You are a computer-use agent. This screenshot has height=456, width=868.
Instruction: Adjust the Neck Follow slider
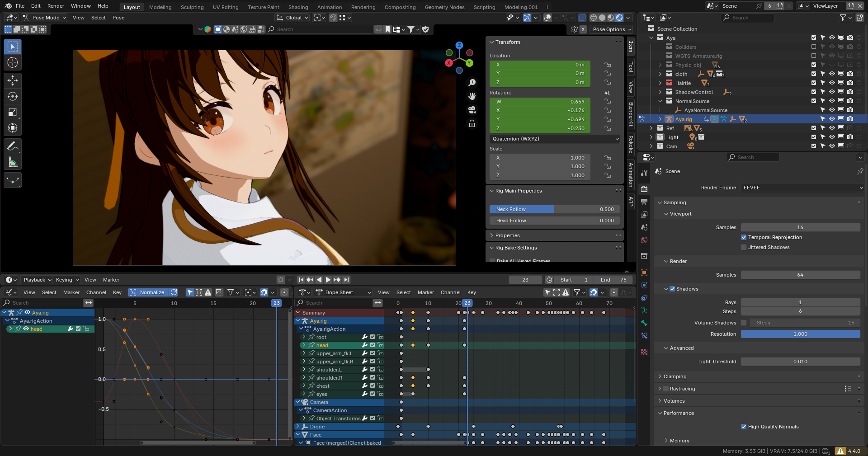click(x=555, y=209)
